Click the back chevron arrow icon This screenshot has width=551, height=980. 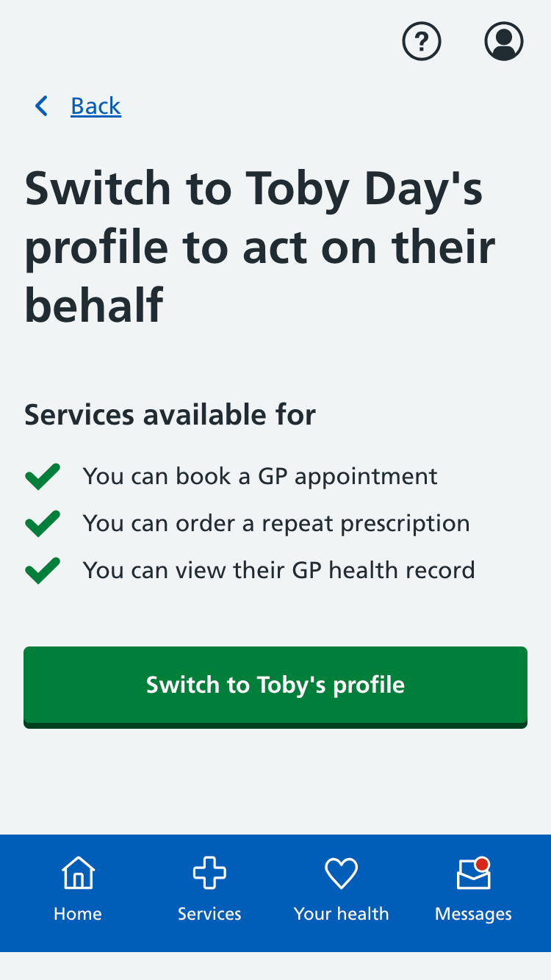(x=41, y=106)
